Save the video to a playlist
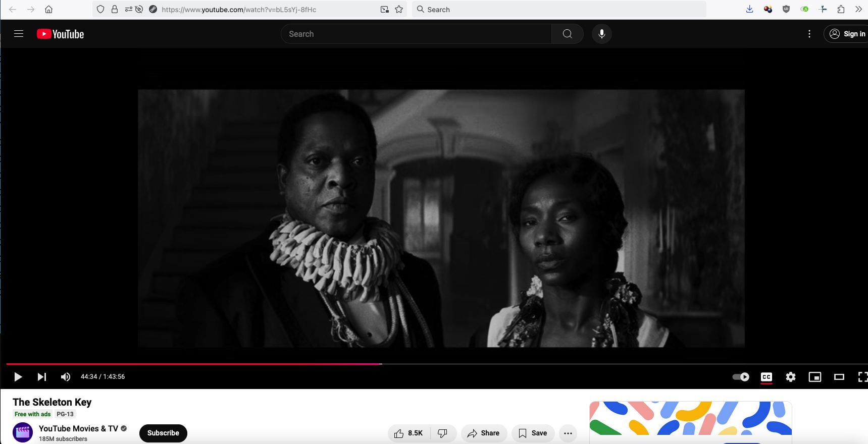The image size is (868, 444). tap(533, 433)
